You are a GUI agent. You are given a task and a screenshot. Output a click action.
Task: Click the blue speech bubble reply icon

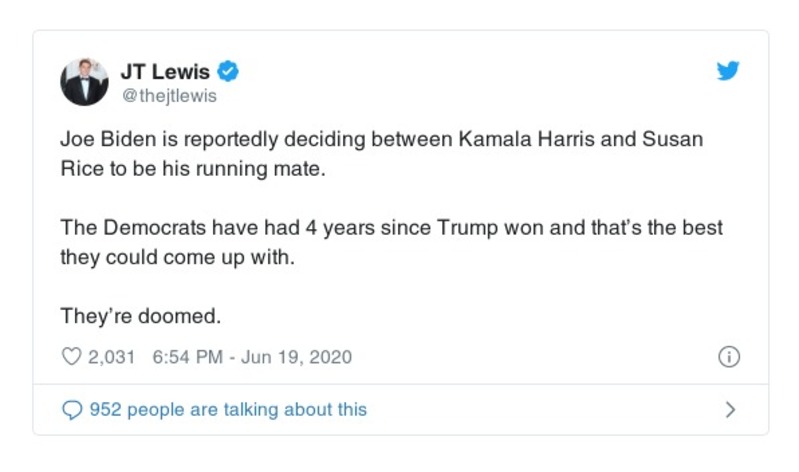tap(71, 409)
